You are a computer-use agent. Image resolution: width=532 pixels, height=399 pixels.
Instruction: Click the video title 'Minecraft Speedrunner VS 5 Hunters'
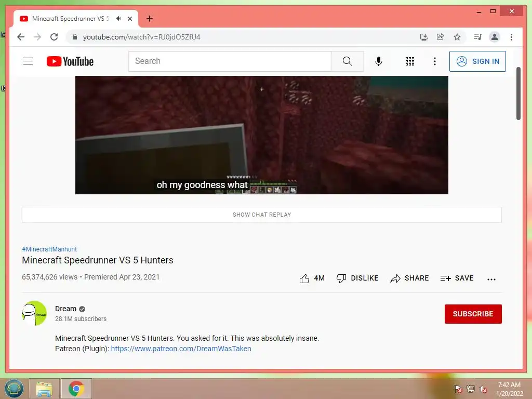[98, 260]
